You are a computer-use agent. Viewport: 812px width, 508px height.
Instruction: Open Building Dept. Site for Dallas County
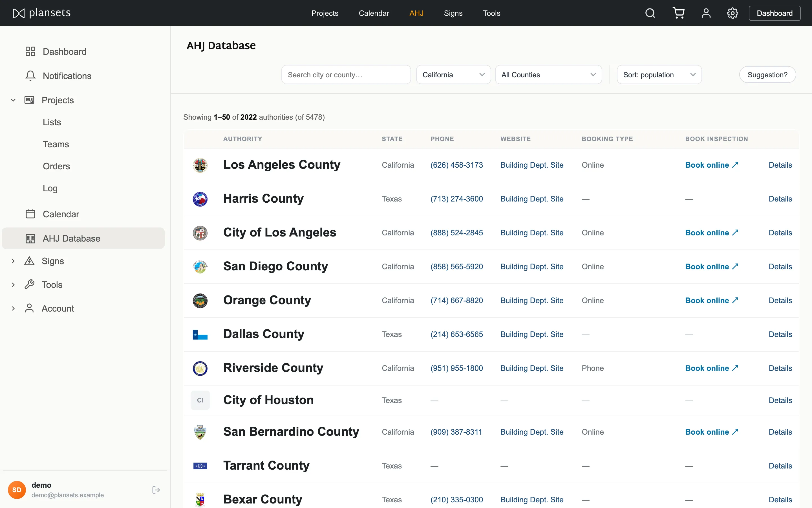[532, 334]
